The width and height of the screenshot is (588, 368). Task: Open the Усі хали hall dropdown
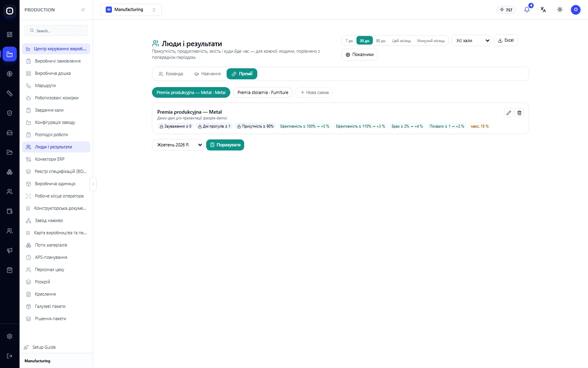pos(471,40)
